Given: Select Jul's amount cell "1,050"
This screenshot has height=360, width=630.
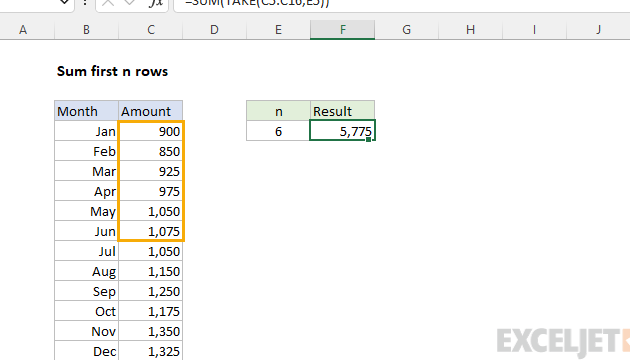Looking at the screenshot, I should coord(151,251).
